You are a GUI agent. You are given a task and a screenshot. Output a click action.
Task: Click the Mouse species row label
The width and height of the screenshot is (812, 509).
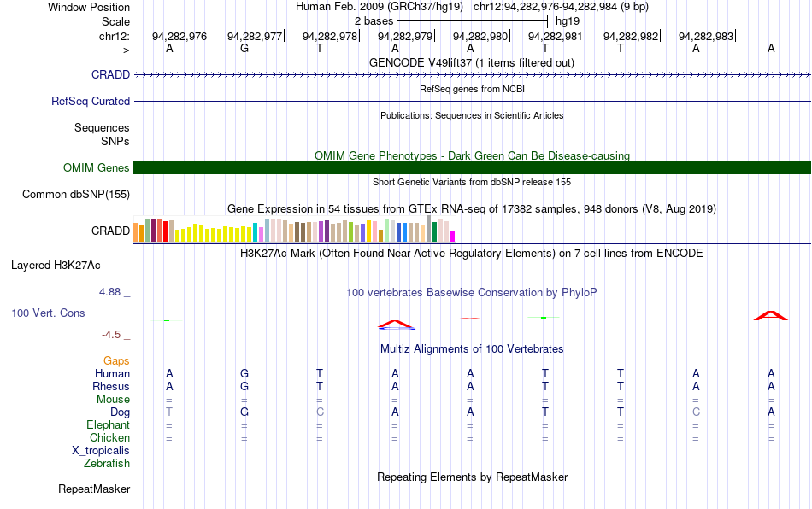113,400
